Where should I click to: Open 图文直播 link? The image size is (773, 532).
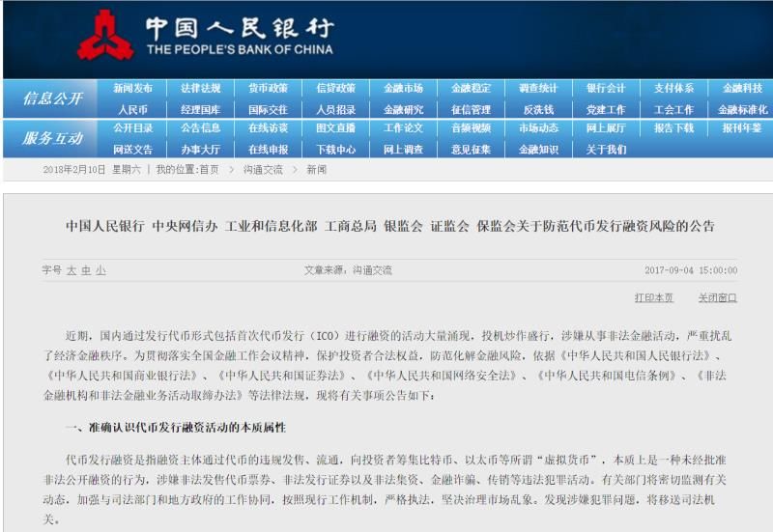[335, 128]
